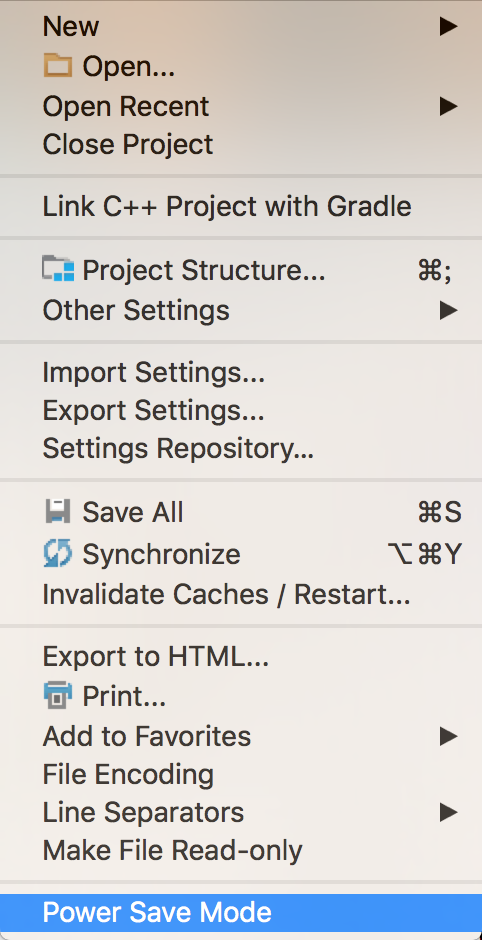Select Link C++ Project with Gradle
Image resolution: width=482 pixels, height=940 pixels.
pyautogui.click(x=241, y=206)
